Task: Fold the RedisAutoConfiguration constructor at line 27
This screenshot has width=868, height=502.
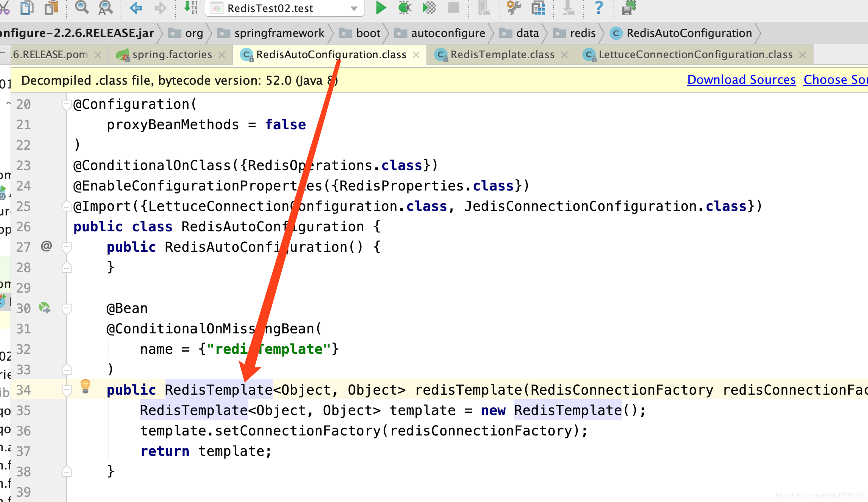Action: (67, 247)
